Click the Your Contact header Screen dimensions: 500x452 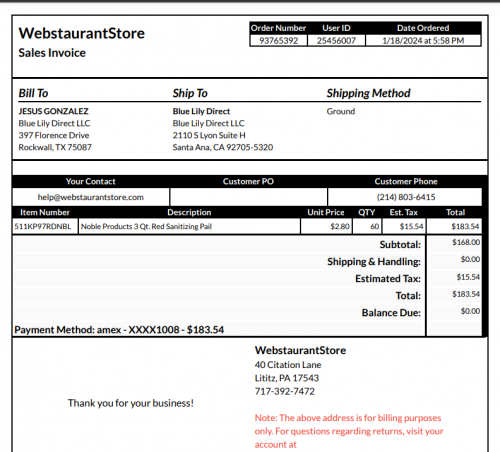[91, 181]
